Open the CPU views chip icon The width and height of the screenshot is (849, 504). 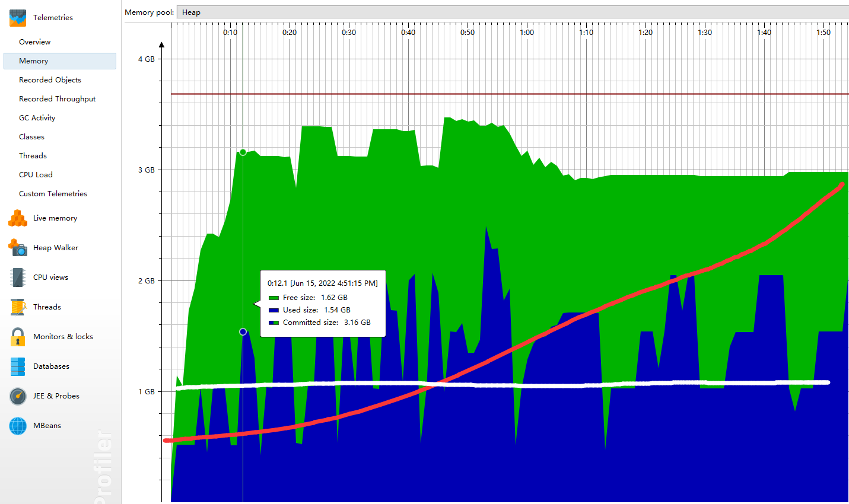click(18, 277)
